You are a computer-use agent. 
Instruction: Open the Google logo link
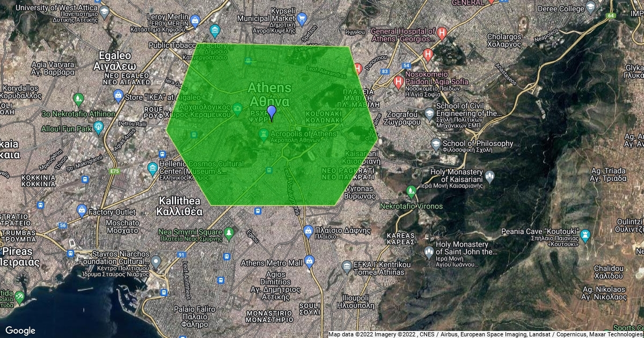(20, 330)
